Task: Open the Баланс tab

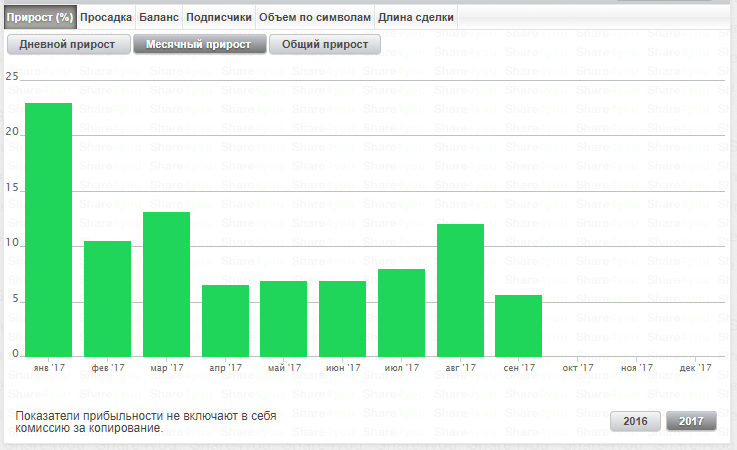Action: pyautogui.click(x=159, y=17)
